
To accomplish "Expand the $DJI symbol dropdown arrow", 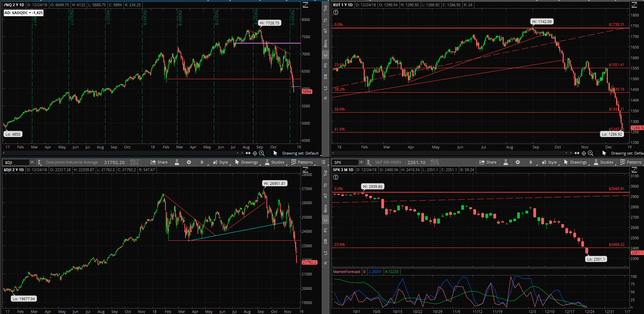I will (x=32, y=162).
